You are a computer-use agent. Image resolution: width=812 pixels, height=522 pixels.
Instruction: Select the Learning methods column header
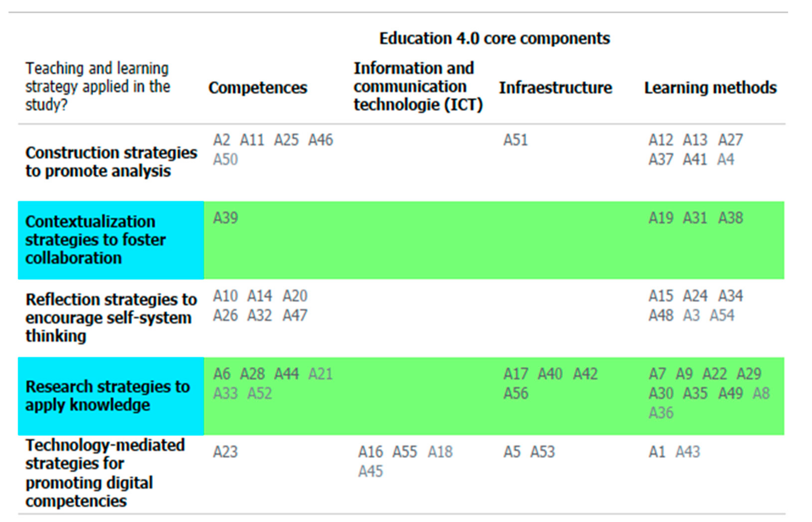(710, 88)
